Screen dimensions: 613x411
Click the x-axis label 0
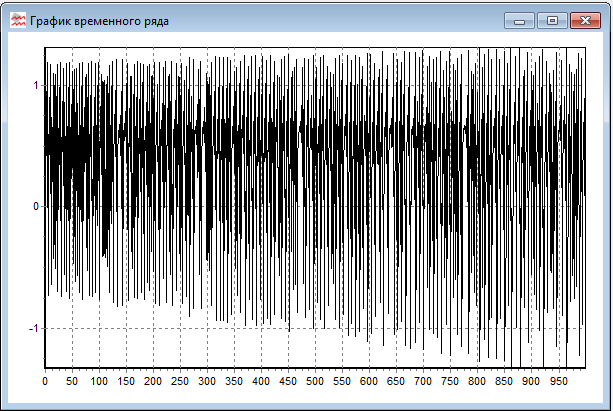click(x=45, y=382)
